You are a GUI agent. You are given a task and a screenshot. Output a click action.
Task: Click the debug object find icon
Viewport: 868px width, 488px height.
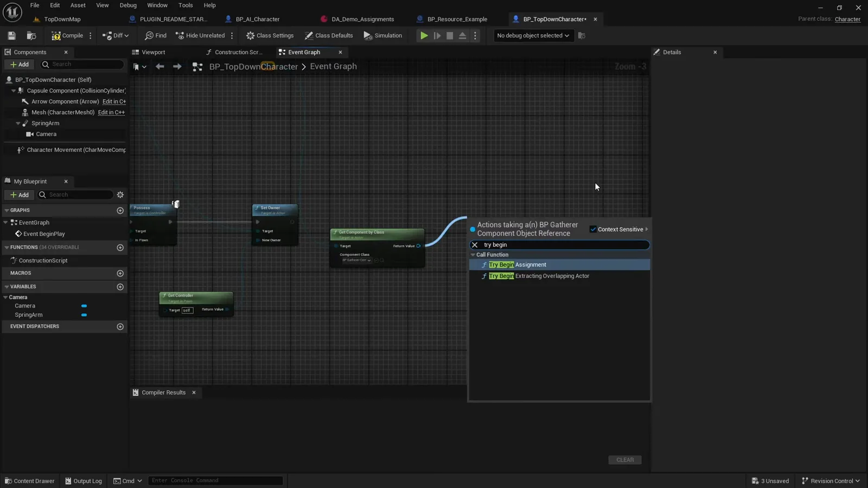coord(582,36)
